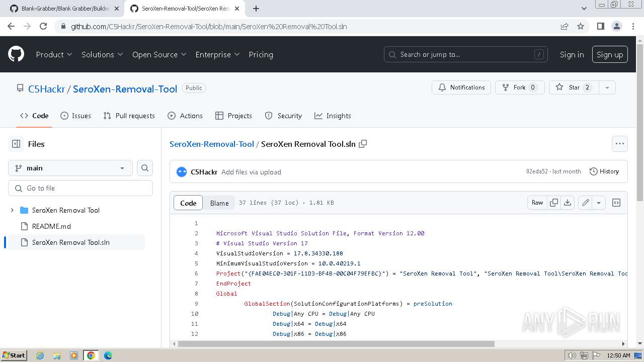
Task: Open the Projects tab
Action: tap(233, 116)
